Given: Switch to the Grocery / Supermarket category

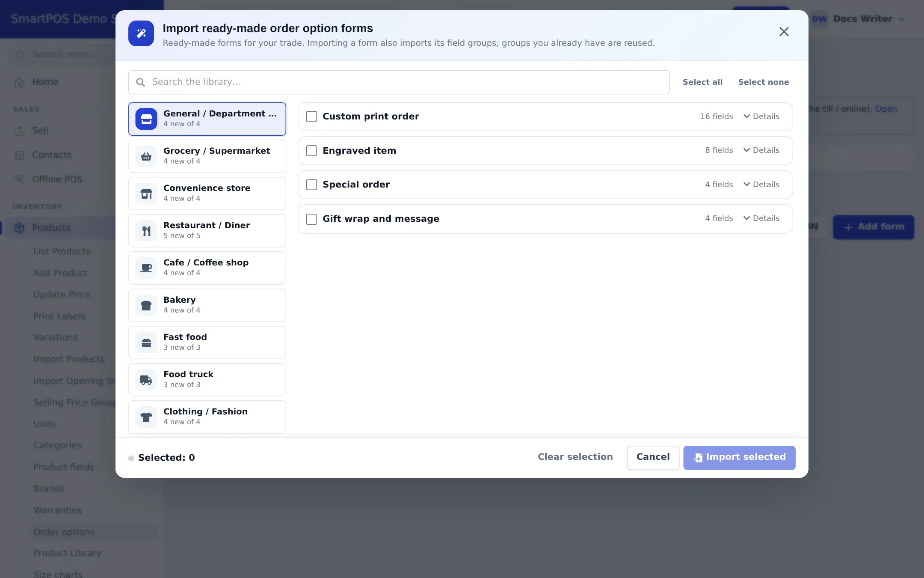Looking at the screenshot, I should point(207,156).
